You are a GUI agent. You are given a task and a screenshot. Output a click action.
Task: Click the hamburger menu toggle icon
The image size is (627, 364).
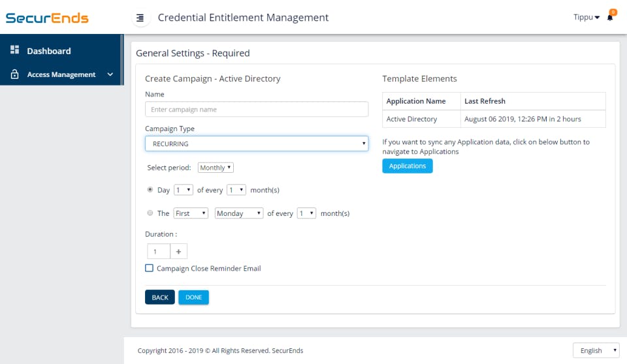[x=140, y=18]
